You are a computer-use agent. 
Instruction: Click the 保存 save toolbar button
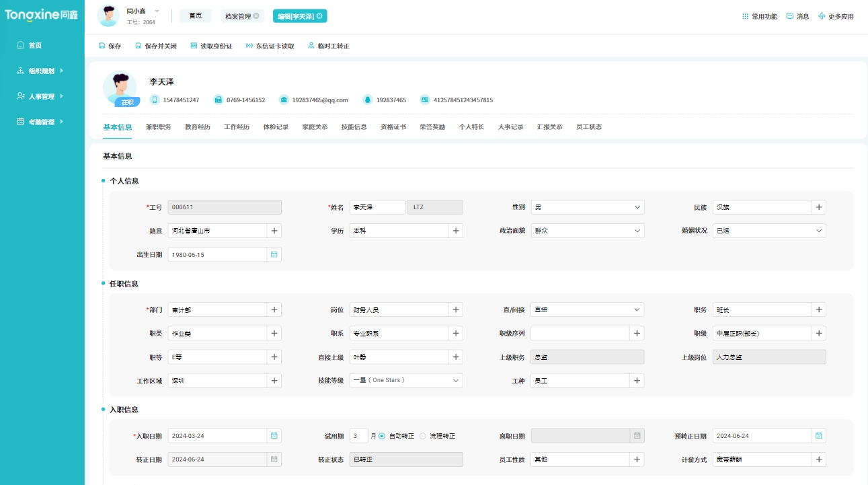pos(110,46)
